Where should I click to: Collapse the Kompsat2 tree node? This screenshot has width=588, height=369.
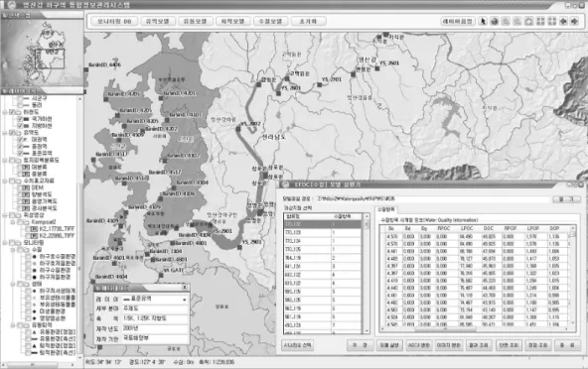pos(13,222)
